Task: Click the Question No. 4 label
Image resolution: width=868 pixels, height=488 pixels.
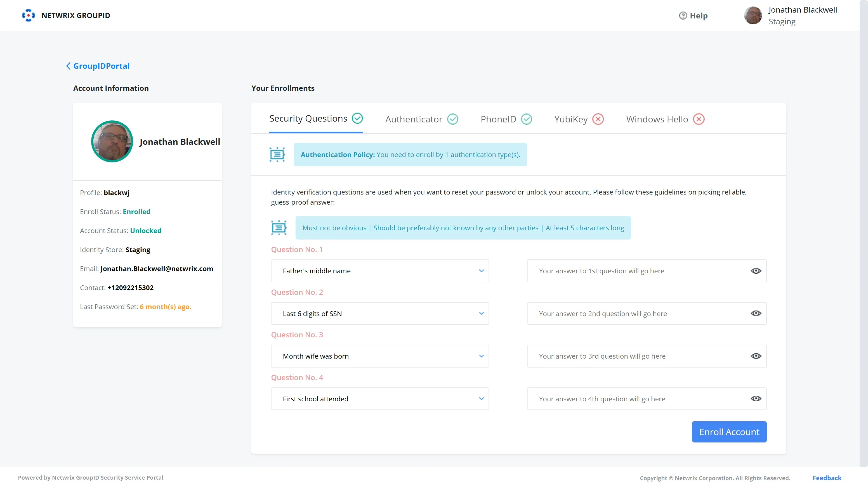Action: (297, 378)
